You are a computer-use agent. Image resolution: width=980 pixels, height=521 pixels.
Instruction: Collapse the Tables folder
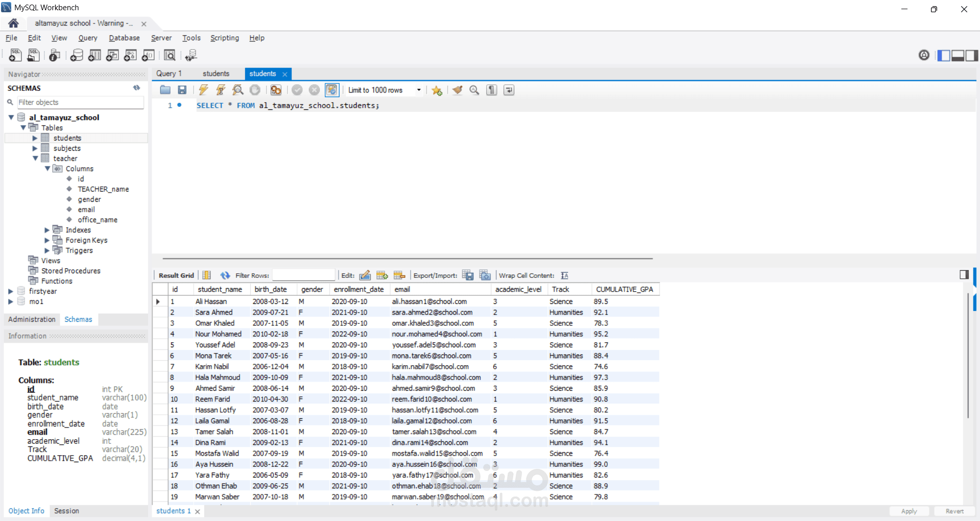click(x=23, y=128)
